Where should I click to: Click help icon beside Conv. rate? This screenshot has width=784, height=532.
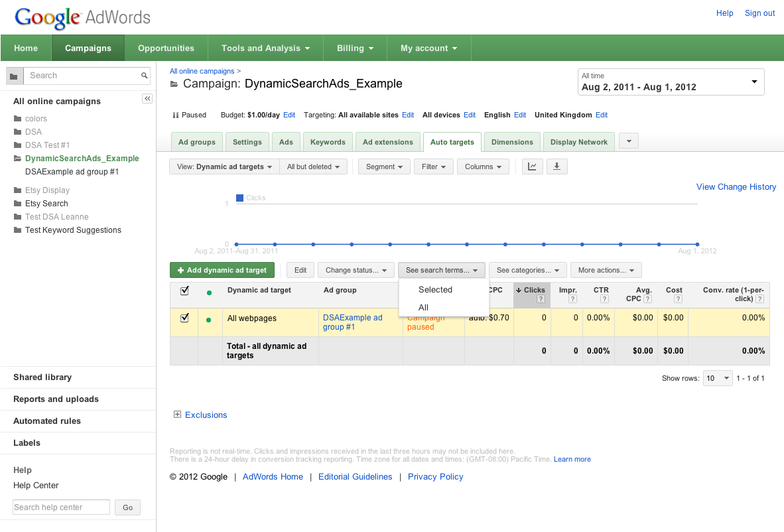759,299
